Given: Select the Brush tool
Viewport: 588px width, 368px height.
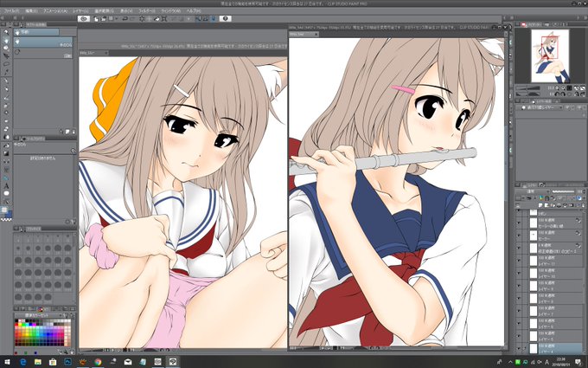Looking at the screenshot, I should pos(6,98).
